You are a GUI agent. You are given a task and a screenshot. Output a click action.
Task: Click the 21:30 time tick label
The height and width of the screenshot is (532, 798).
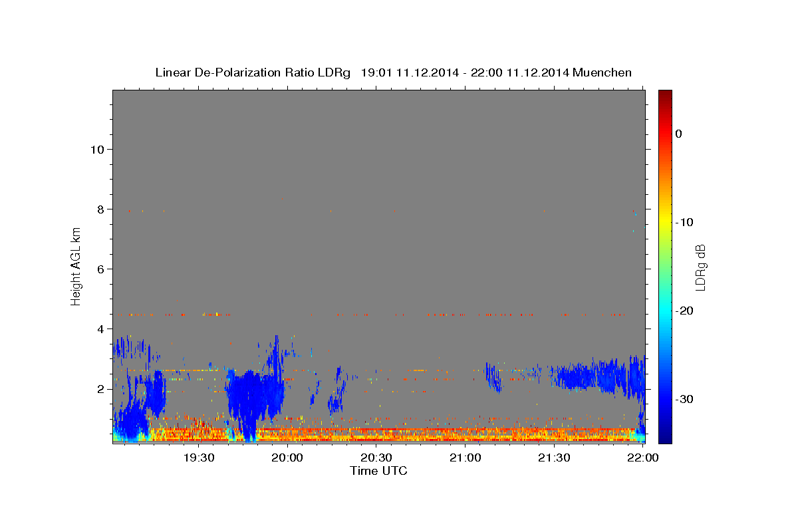click(x=554, y=458)
